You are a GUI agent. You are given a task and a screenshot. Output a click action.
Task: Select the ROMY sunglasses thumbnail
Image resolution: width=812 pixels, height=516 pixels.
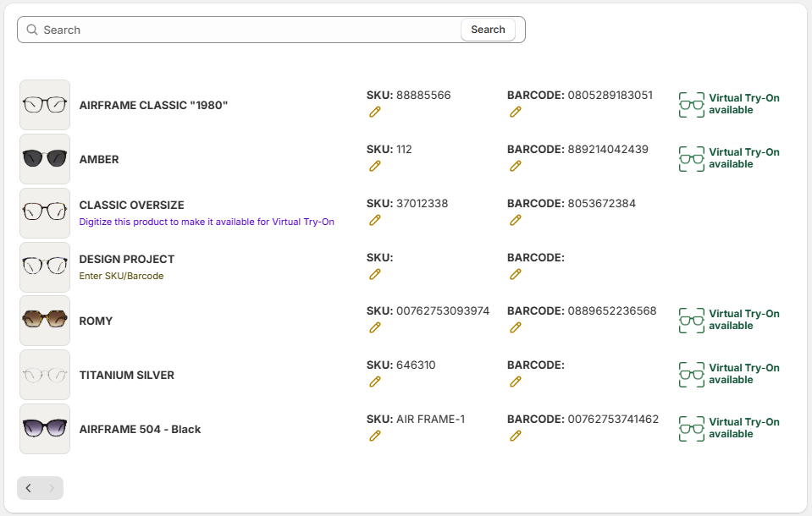(x=45, y=321)
